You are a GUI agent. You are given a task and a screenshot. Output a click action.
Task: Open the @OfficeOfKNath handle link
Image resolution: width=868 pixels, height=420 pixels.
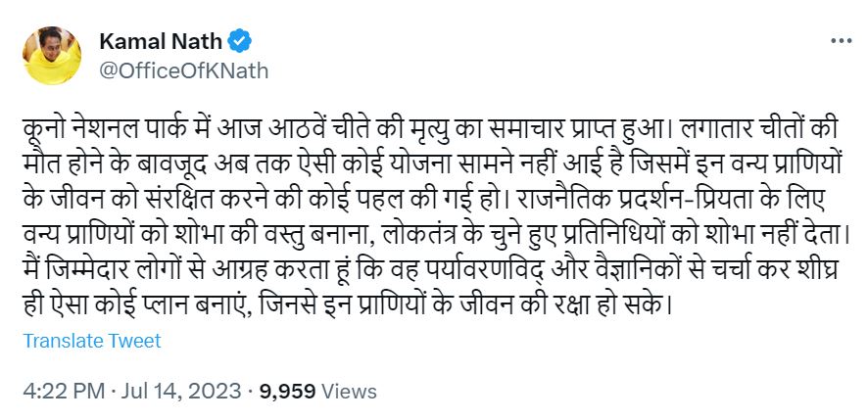click(183, 70)
